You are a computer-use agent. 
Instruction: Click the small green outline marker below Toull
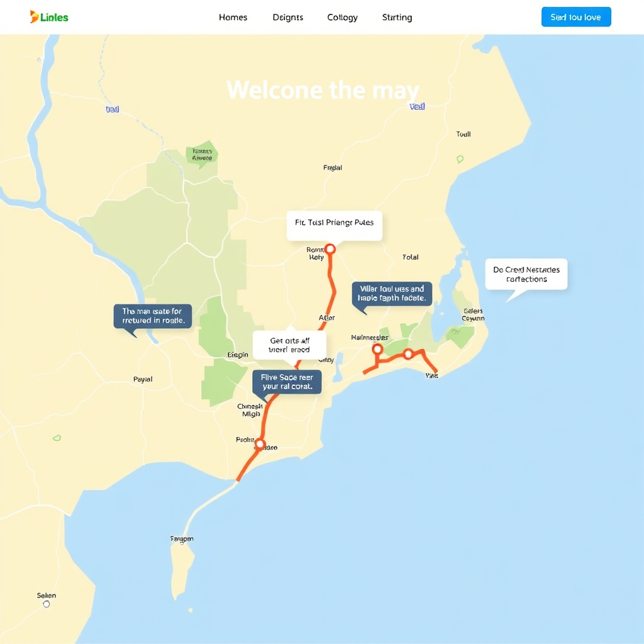point(460,159)
